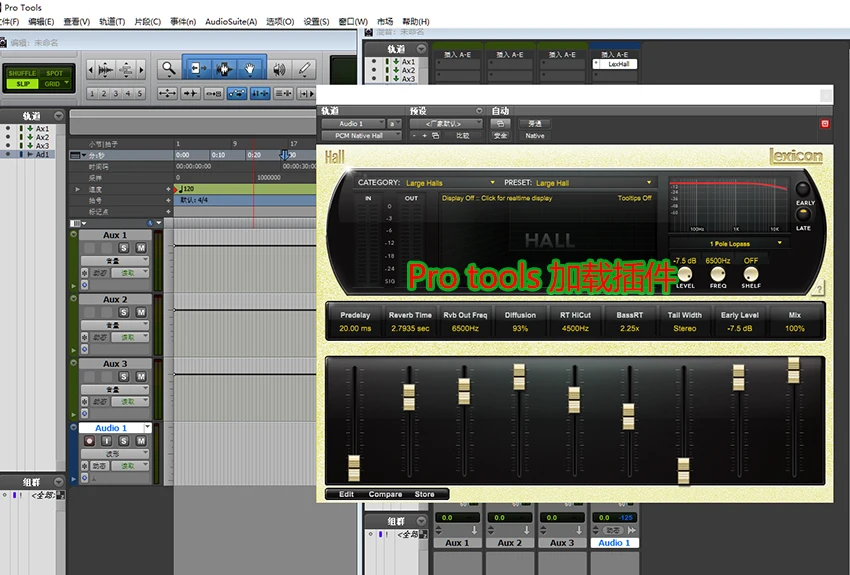Click the Zoom Toggle four-arrow icon

click(x=168, y=93)
